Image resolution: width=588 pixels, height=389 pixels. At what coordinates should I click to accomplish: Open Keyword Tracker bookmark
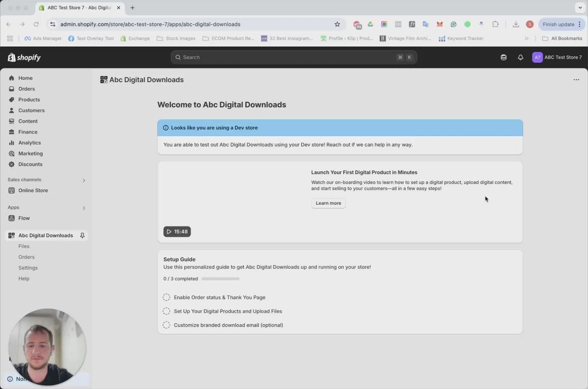click(461, 38)
